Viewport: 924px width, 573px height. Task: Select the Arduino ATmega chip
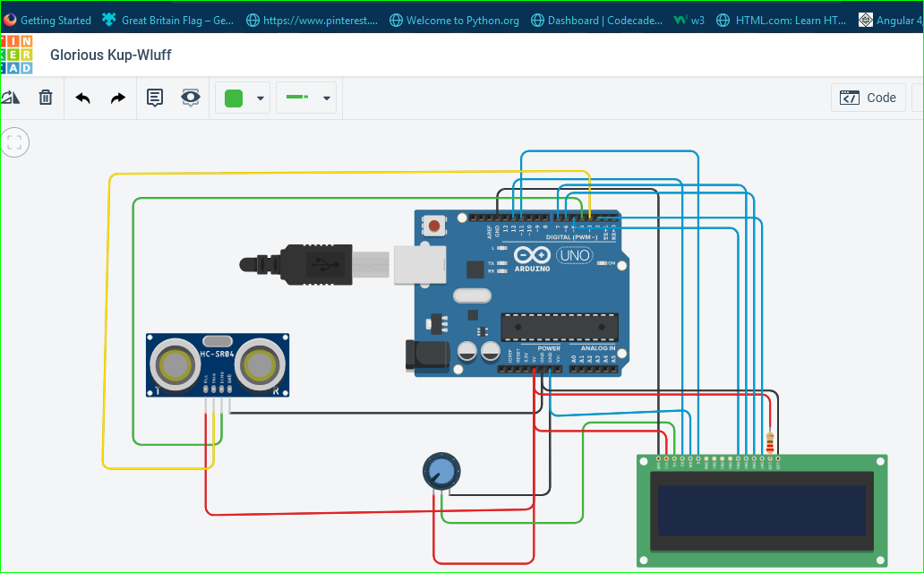560,327
